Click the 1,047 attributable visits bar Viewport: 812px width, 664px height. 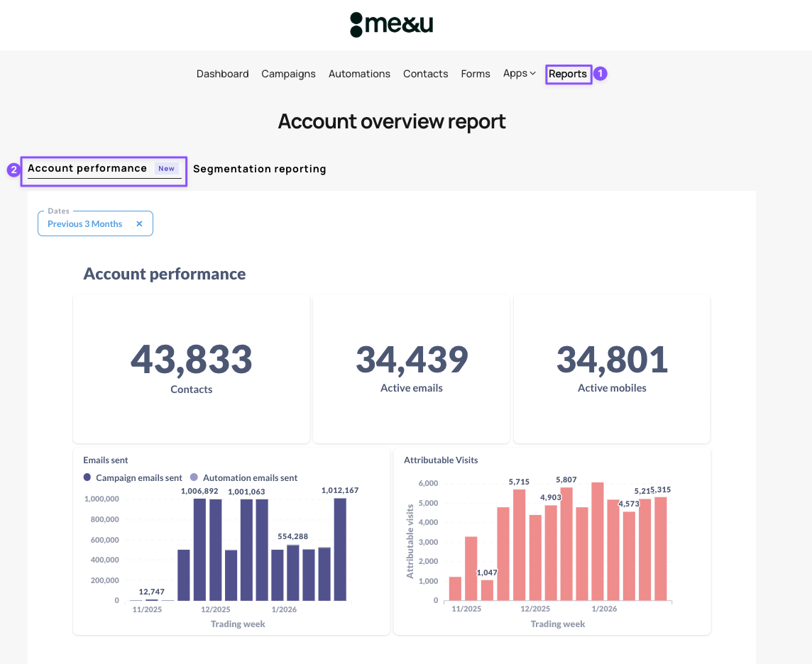click(x=487, y=590)
